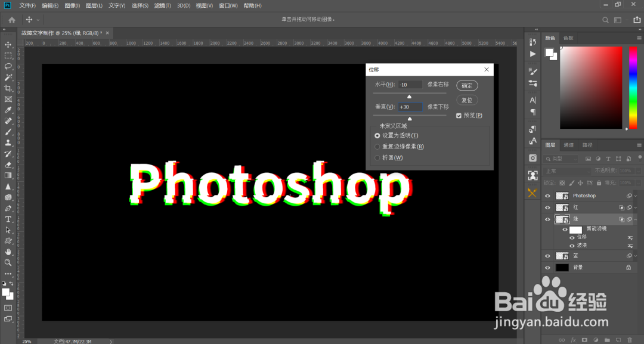Open the blend mode dropdown 正常
This screenshot has width=644, height=344.
[567, 171]
